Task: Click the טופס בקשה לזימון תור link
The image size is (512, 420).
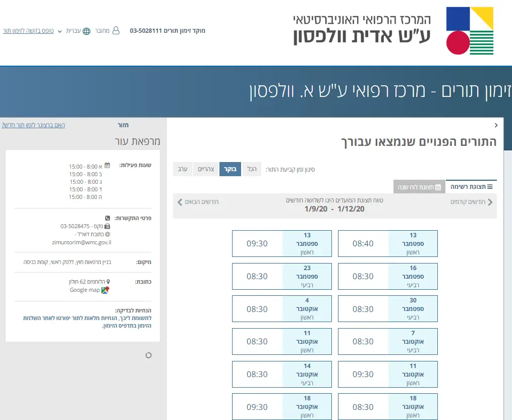Action: 28,31
